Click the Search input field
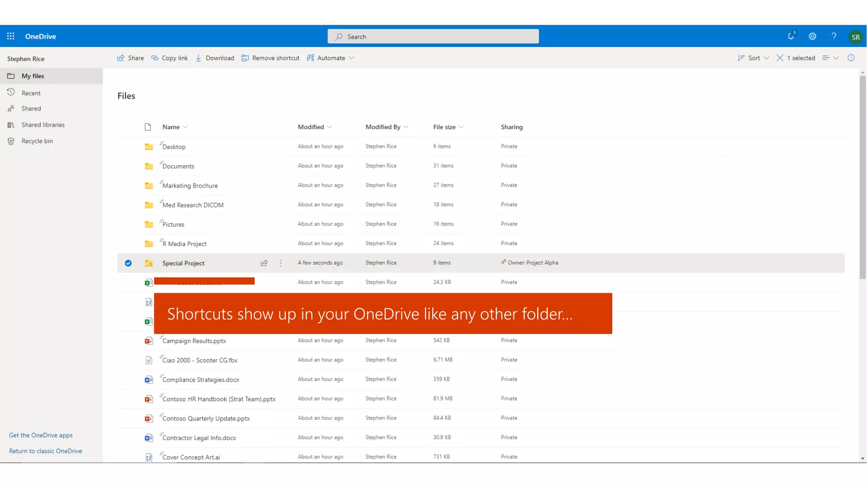 [433, 36]
